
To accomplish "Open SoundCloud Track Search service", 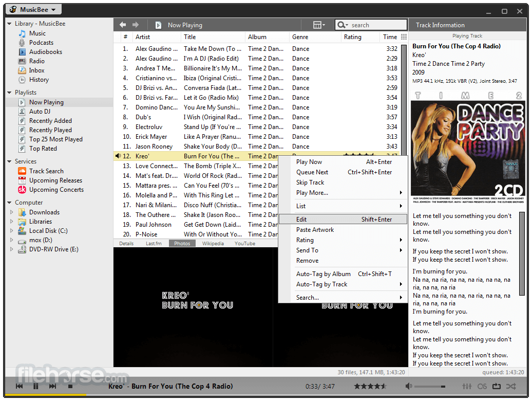I will pos(46,171).
